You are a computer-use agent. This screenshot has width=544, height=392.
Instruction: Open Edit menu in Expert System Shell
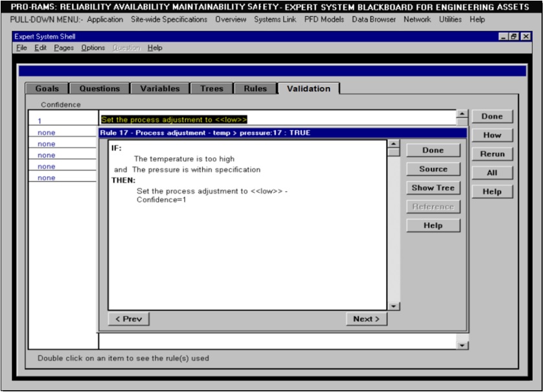[40, 47]
